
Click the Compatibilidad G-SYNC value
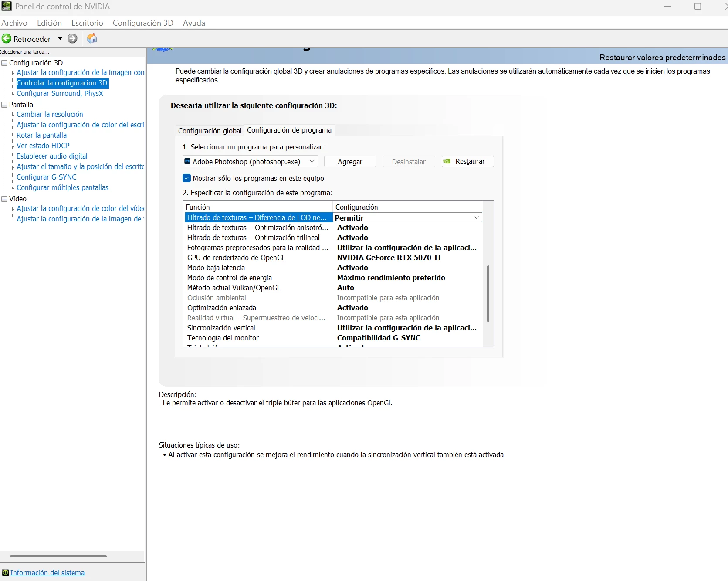pyautogui.click(x=379, y=338)
